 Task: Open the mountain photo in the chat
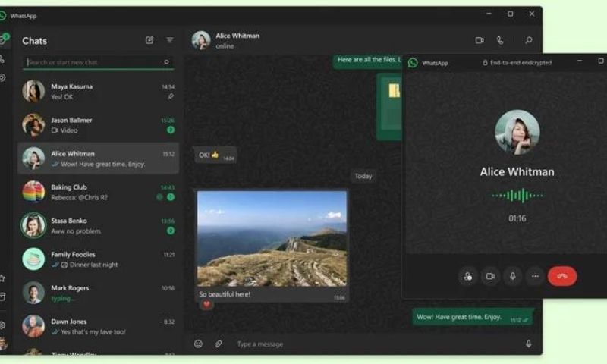tap(272, 238)
